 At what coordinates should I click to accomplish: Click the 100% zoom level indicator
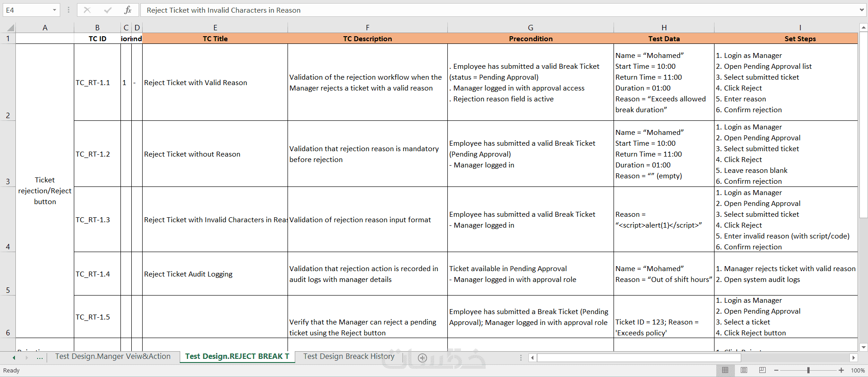pos(858,370)
